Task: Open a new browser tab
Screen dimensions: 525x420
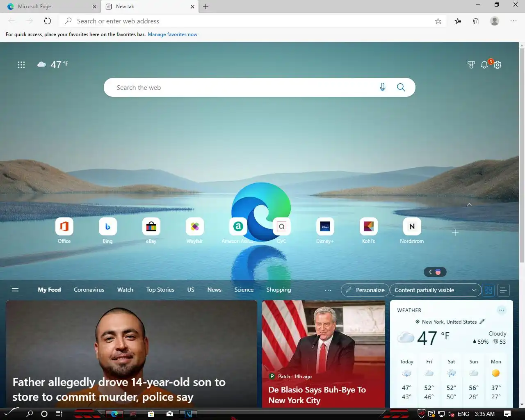Action: (x=206, y=6)
